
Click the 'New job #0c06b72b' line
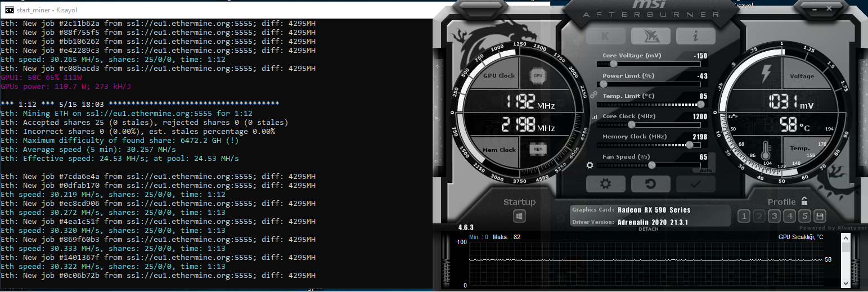click(158, 276)
